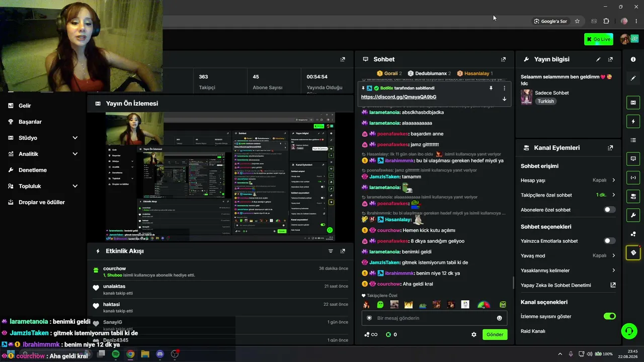Screen dimensions: 644x362
Task: Expand the Analitik sidebar section
Action: pos(43,154)
